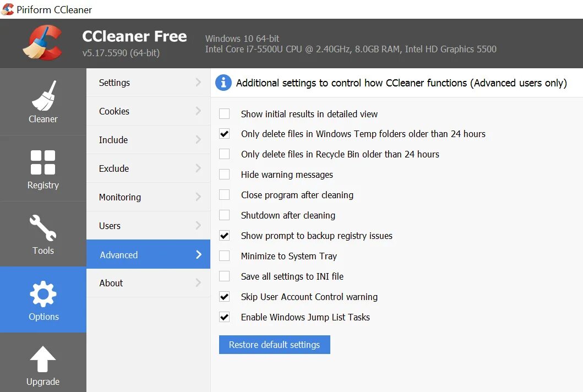The height and width of the screenshot is (392, 583).
Task: Click chevron next to Users
Action: point(198,225)
